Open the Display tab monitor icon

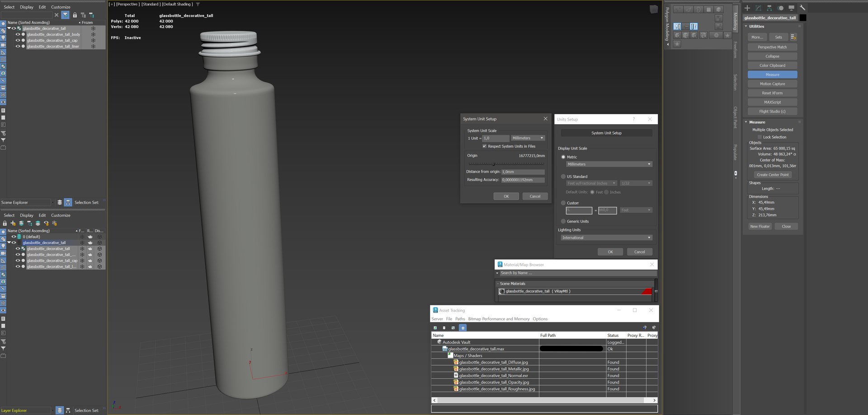point(791,8)
